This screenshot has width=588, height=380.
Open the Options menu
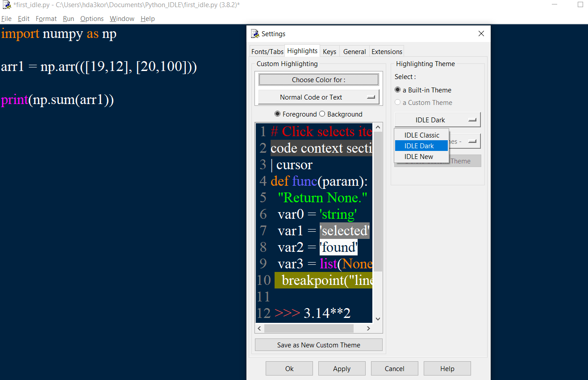[x=92, y=19]
